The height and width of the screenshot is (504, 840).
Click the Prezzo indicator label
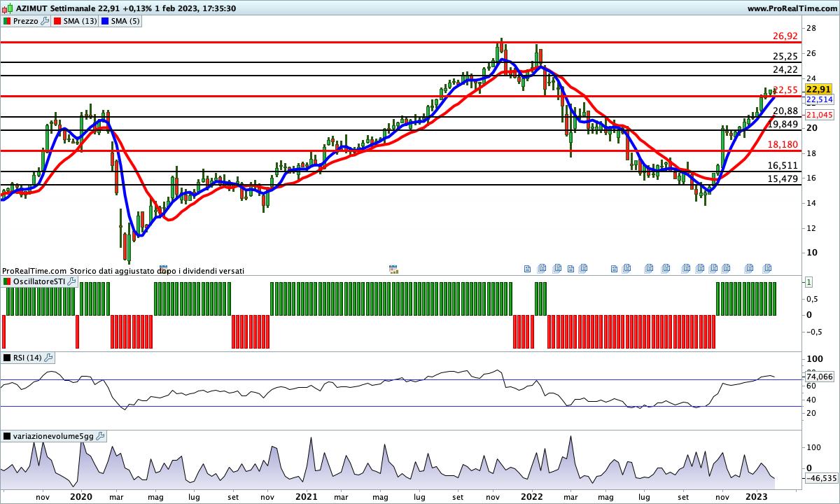click(26, 22)
